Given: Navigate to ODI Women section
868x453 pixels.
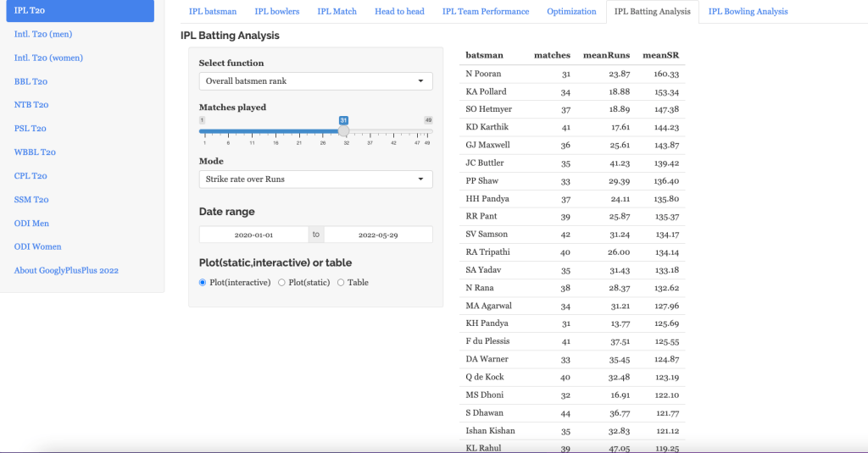Looking at the screenshot, I should pos(38,247).
